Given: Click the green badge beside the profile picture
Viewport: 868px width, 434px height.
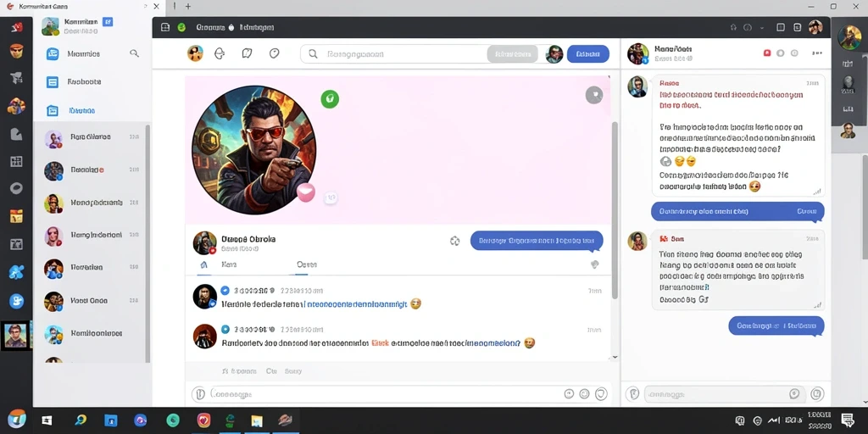Looking at the screenshot, I should (x=330, y=99).
